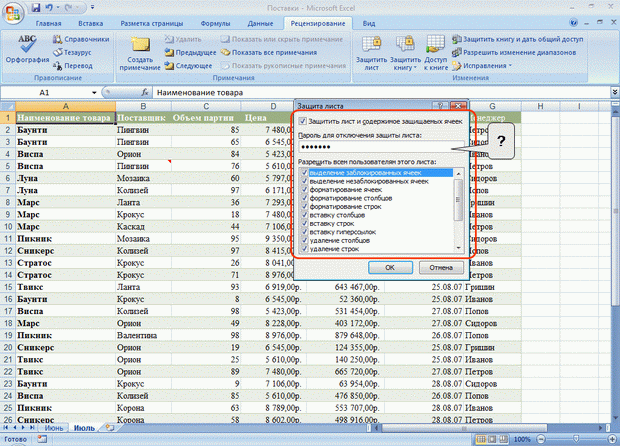Expand Исправления dropdown

click(x=510, y=65)
